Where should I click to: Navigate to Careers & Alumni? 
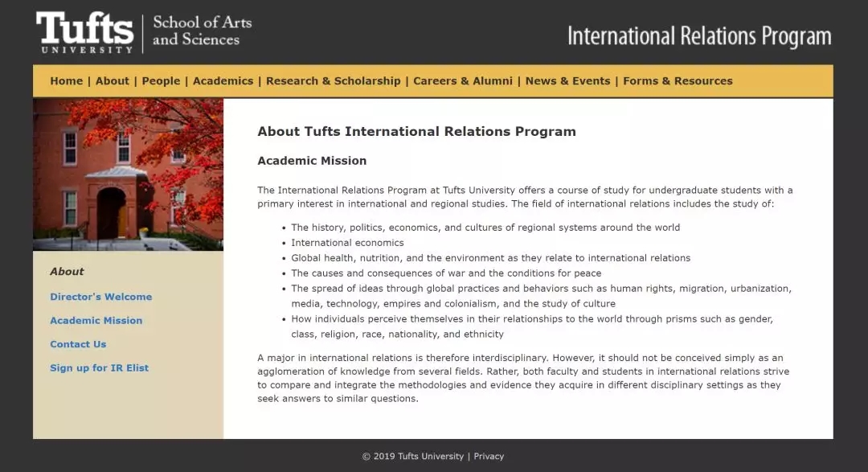tap(462, 81)
